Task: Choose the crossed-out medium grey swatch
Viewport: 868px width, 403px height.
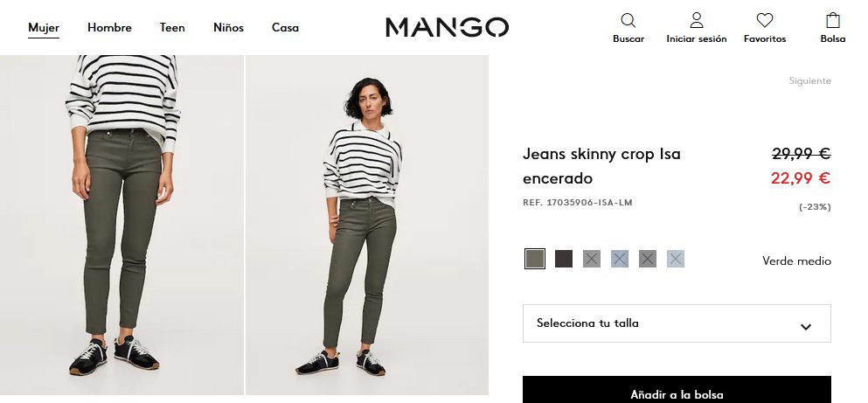Action: click(x=592, y=259)
